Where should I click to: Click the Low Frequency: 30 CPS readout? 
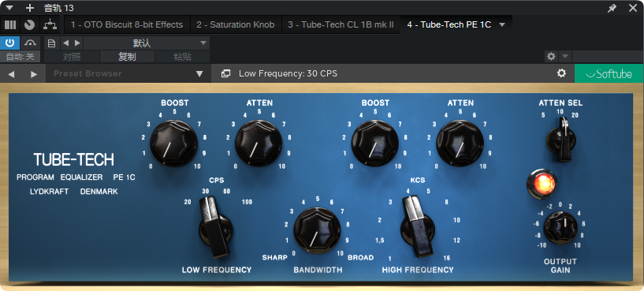click(288, 73)
